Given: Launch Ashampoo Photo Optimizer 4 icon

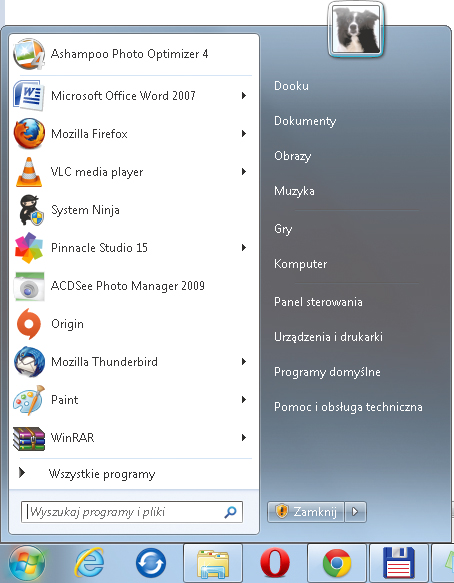Looking at the screenshot, I should pyautogui.click(x=29, y=54).
